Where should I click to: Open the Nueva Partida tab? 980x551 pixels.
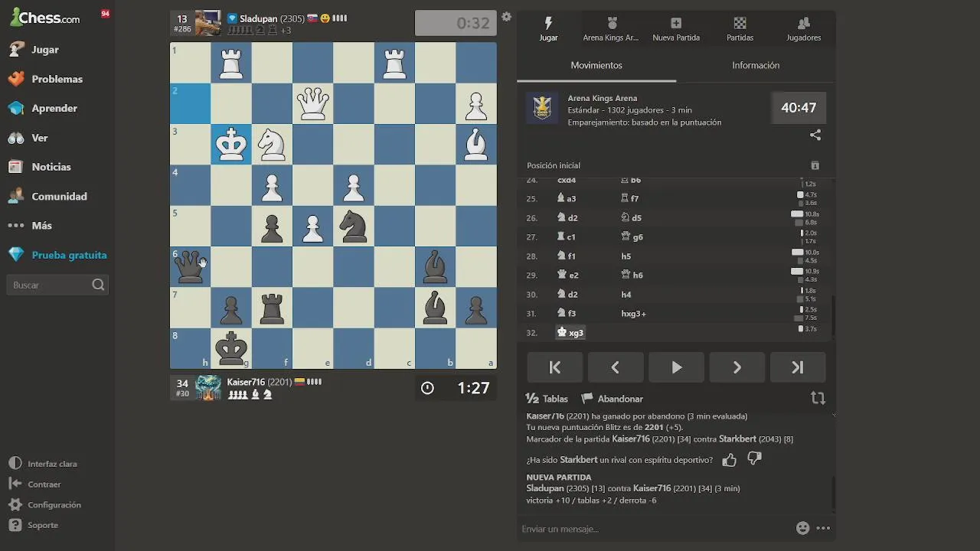[x=676, y=29]
